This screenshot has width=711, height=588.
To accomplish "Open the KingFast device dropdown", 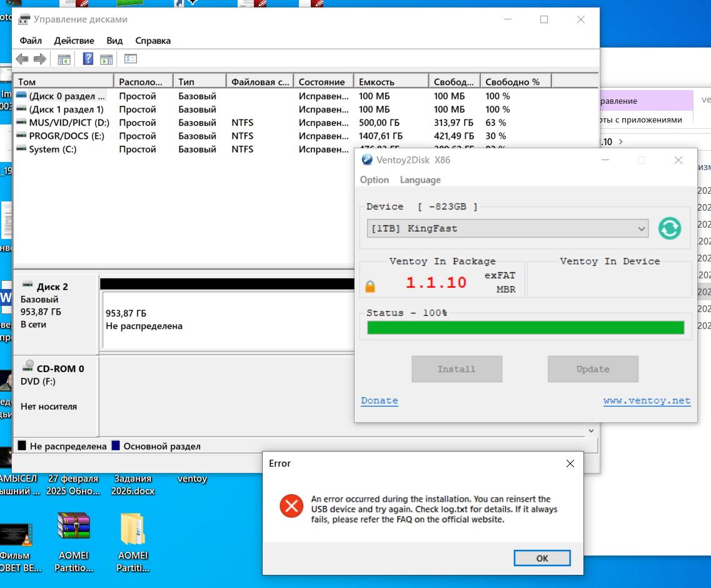I will click(508, 228).
